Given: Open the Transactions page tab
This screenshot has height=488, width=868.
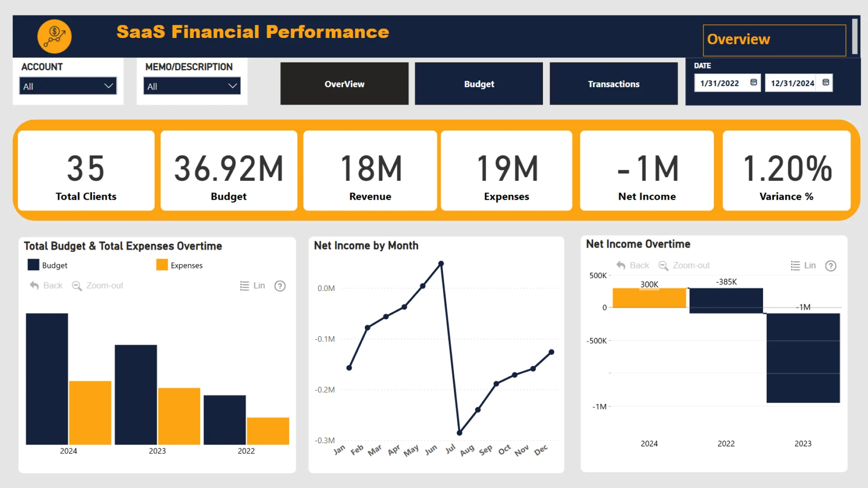Looking at the screenshot, I should pos(613,84).
